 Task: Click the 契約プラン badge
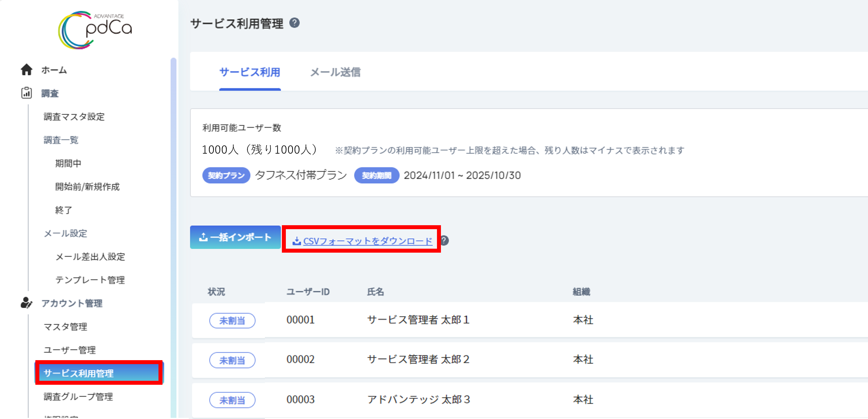(x=226, y=175)
